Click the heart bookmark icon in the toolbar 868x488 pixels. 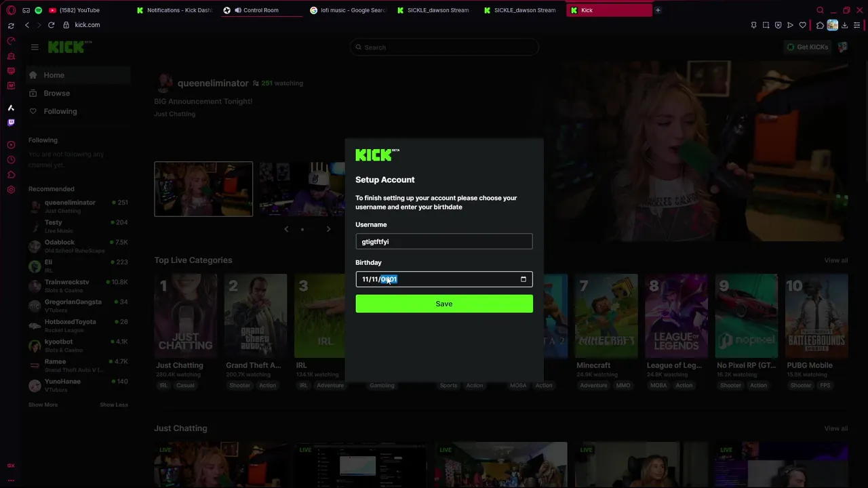tap(803, 25)
